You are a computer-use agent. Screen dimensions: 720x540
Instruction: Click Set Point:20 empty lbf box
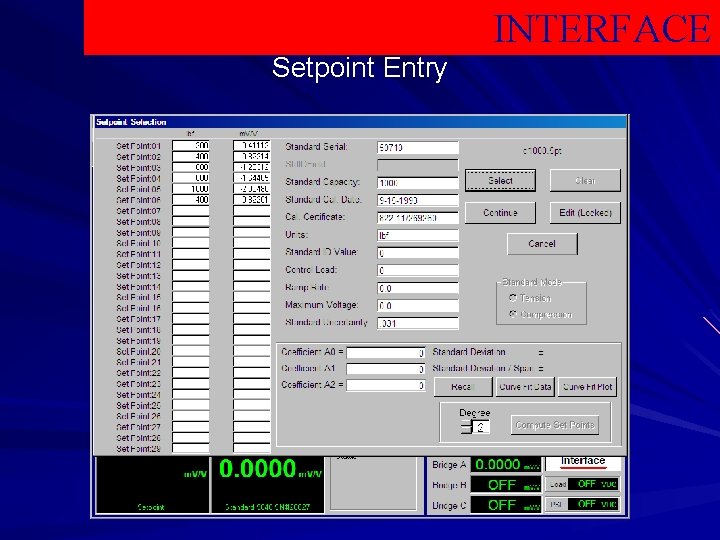point(191,351)
